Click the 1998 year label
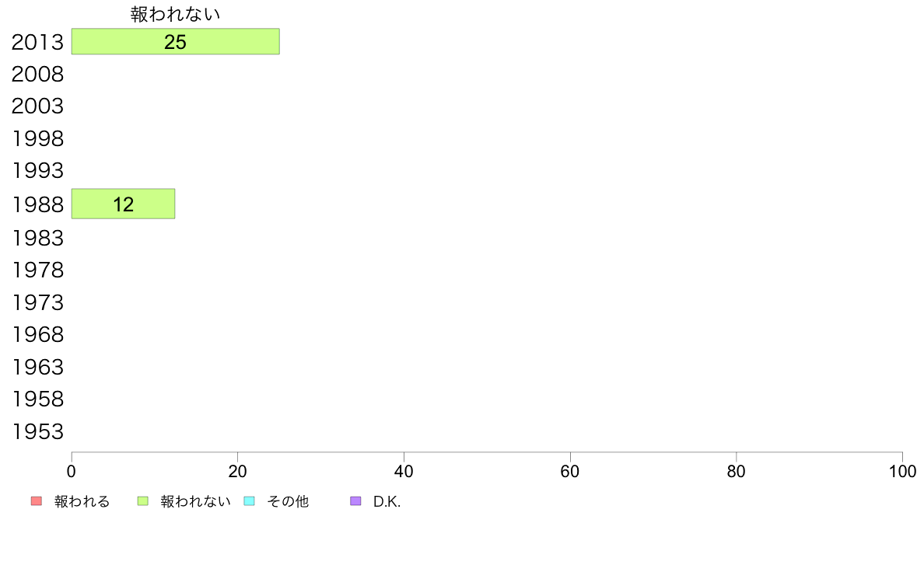 click(37, 139)
